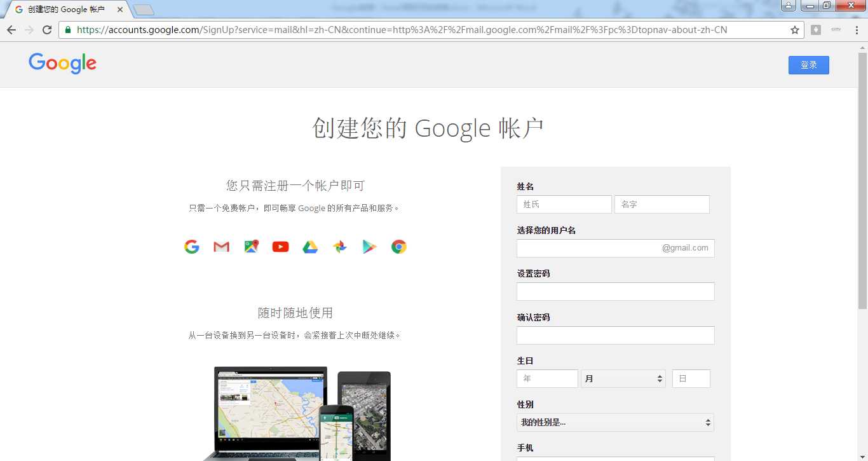
Task: Click the Google Photos pinwheel icon
Action: pyautogui.click(x=340, y=247)
